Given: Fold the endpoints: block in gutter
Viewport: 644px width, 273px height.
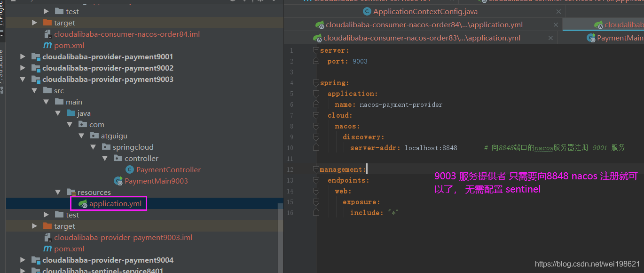Looking at the screenshot, I should pos(316,180).
